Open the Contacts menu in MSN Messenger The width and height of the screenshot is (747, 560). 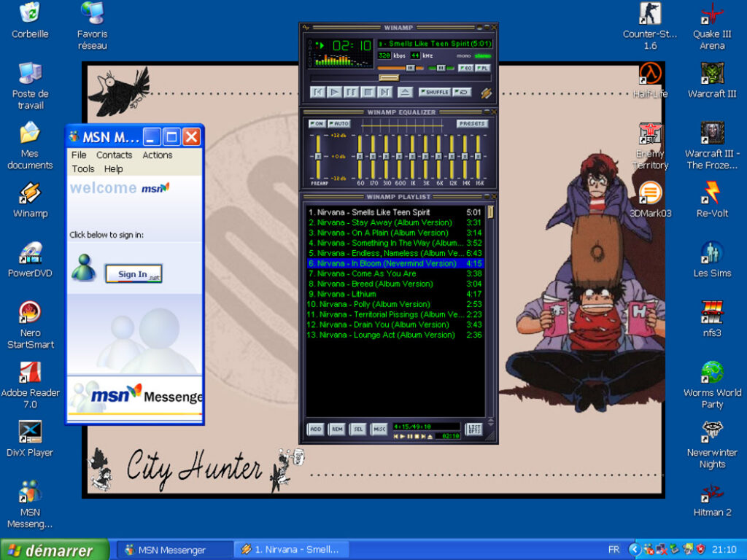click(115, 155)
